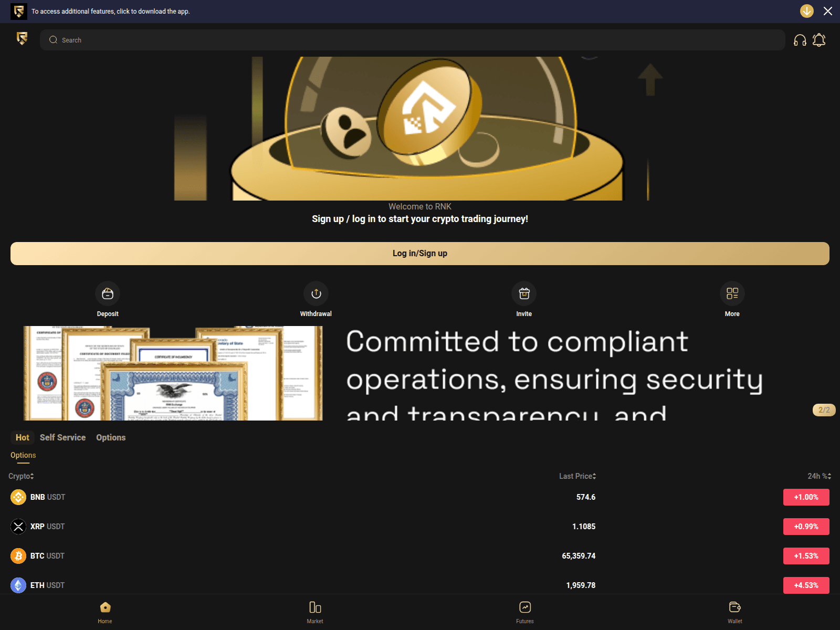This screenshot has height=630, width=840.
Task: Click BTC last price 65,359.74
Action: tap(579, 556)
